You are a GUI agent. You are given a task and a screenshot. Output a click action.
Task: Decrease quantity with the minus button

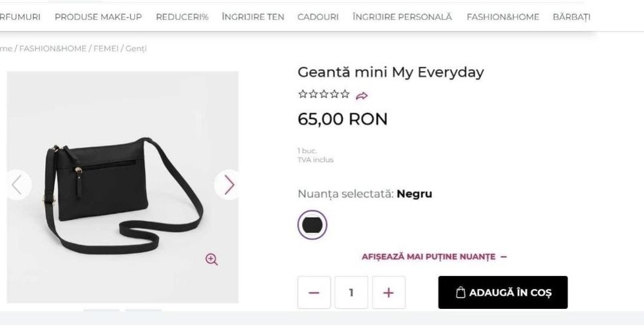coord(314,293)
